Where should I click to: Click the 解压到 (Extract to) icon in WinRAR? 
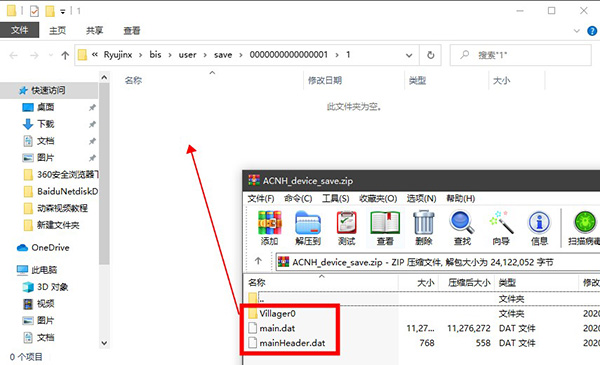308,227
